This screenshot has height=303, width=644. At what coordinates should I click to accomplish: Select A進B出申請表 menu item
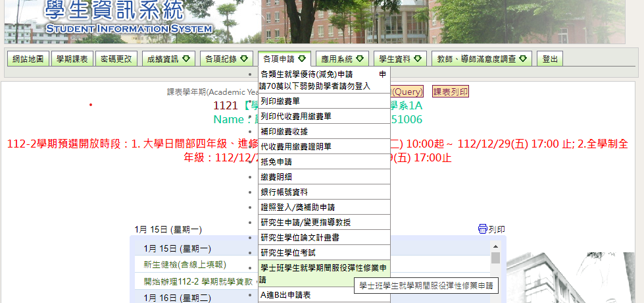coord(324,295)
